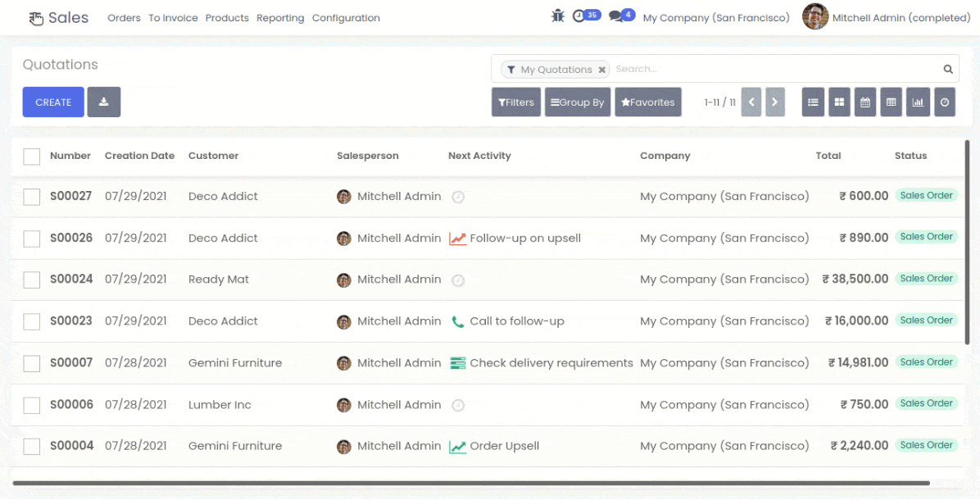980x500 pixels.
Task: Open the conversations chat icon
Action: (x=622, y=16)
